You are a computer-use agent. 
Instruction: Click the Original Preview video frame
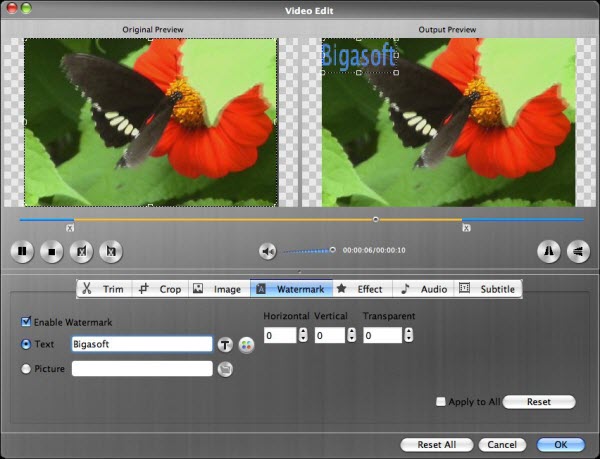150,122
